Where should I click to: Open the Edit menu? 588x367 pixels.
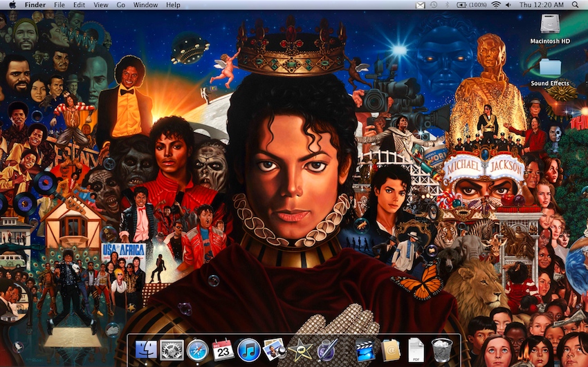point(79,5)
